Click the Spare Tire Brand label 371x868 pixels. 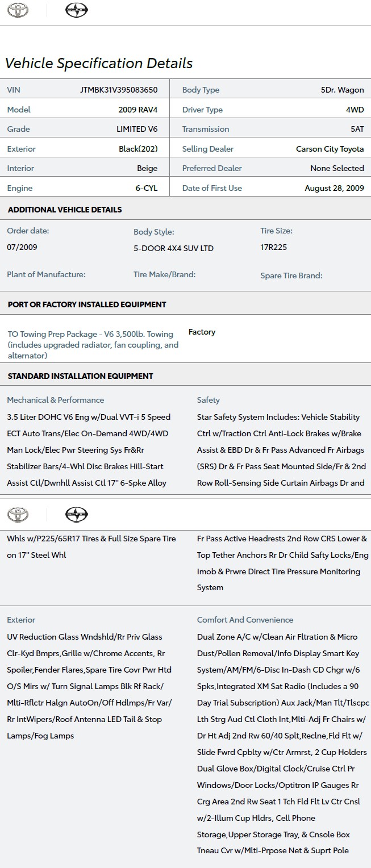(291, 276)
